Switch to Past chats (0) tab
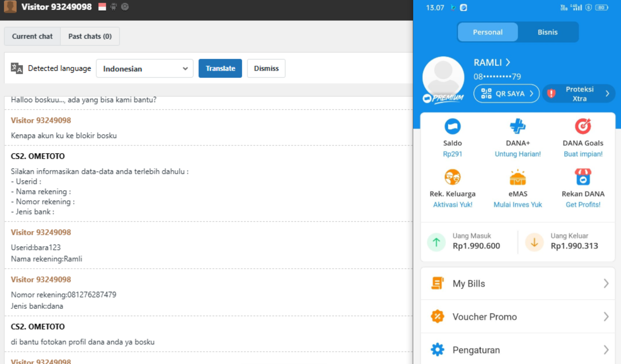 click(x=90, y=36)
